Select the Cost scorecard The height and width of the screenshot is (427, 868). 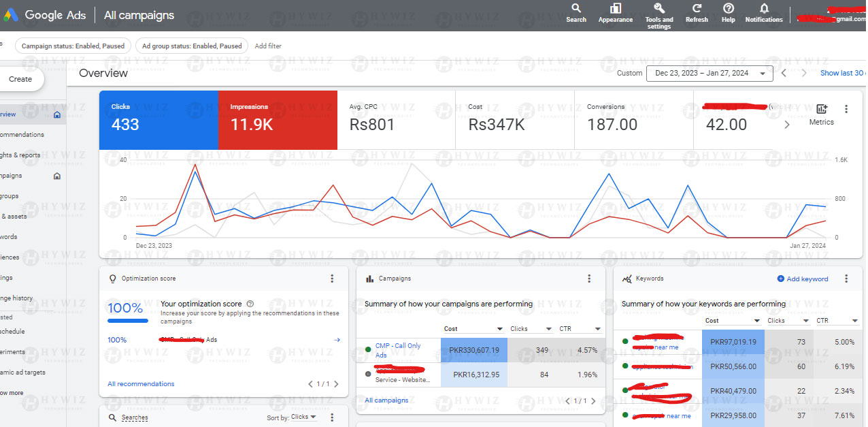click(x=515, y=120)
